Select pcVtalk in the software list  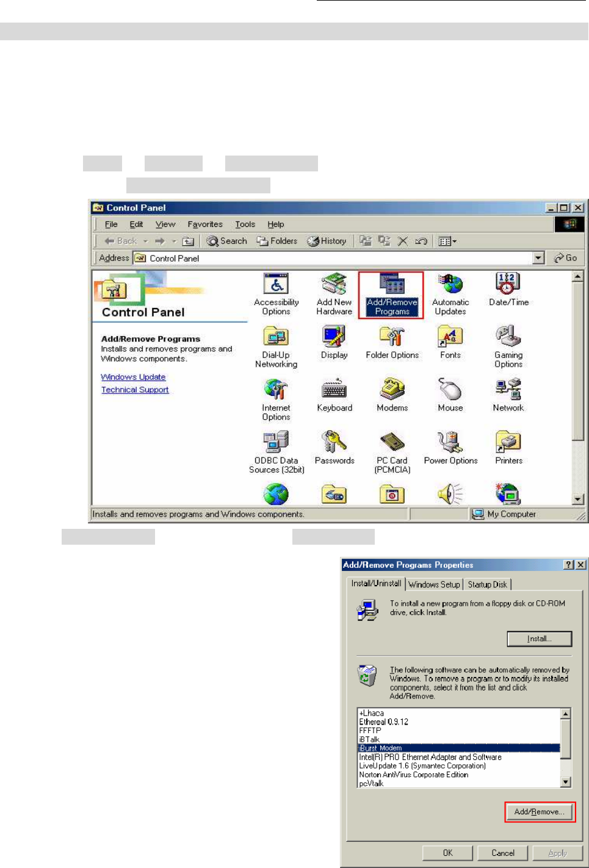coord(459,783)
